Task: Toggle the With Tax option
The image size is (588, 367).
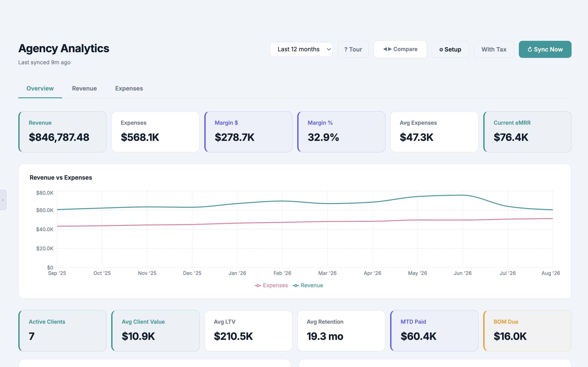Action: pos(494,49)
